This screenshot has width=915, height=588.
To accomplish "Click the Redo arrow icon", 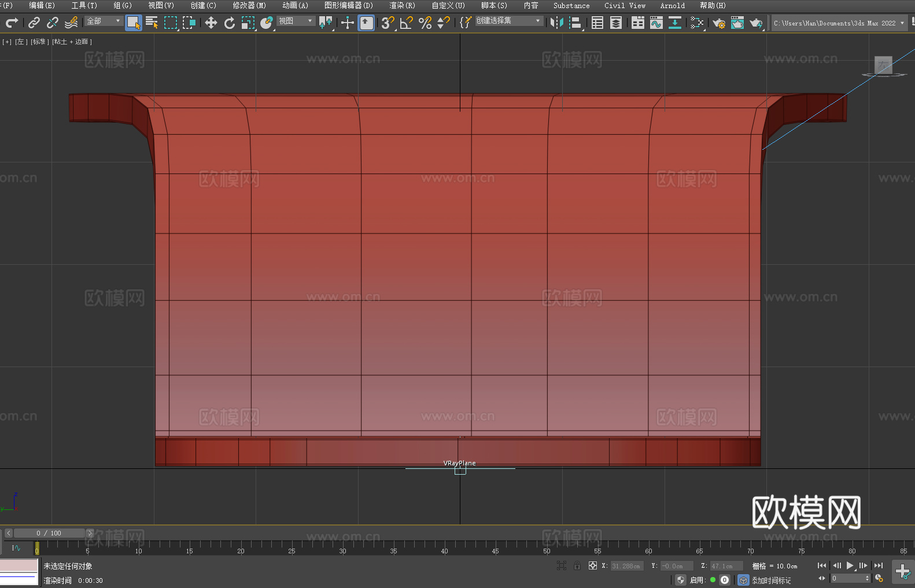I will coord(12,23).
